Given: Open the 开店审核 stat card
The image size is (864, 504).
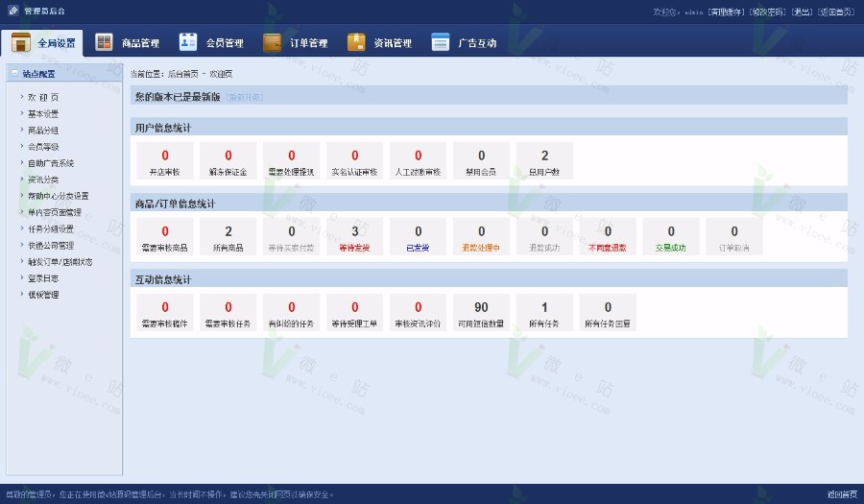Looking at the screenshot, I should [x=165, y=161].
